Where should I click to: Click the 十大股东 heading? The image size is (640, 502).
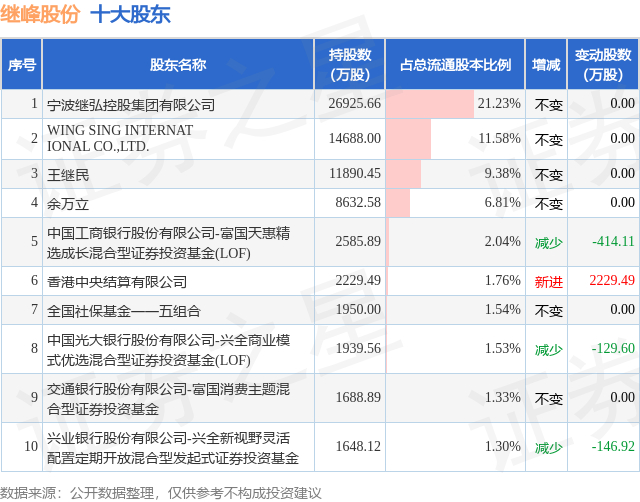pos(130,15)
